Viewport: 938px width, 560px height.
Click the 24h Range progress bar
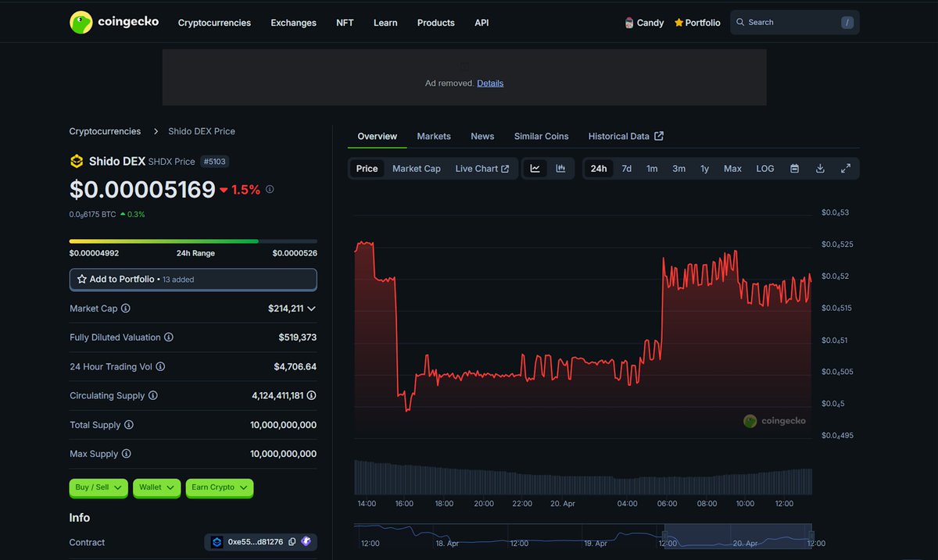[x=193, y=241]
